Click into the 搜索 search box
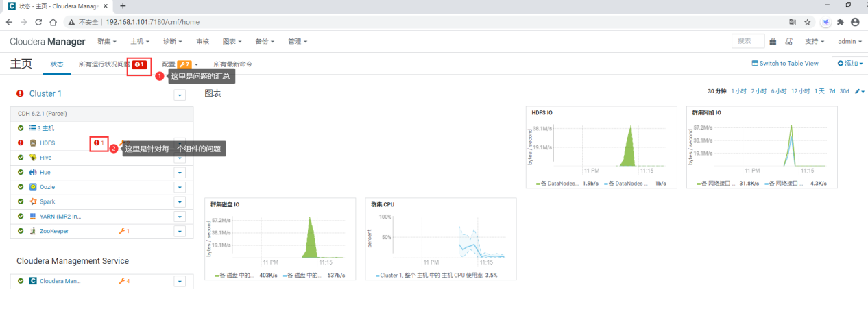The width and height of the screenshot is (868, 318). 748,41
